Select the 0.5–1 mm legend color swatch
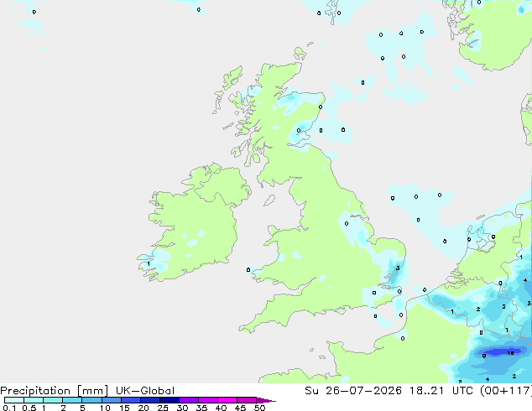The width and height of the screenshot is (532, 411). click(34, 400)
